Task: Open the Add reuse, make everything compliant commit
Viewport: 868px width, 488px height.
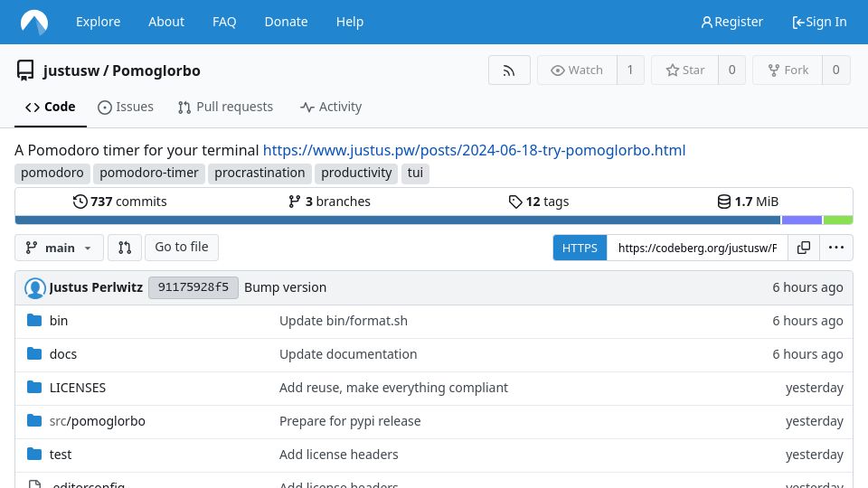Action: pyautogui.click(x=393, y=388)
